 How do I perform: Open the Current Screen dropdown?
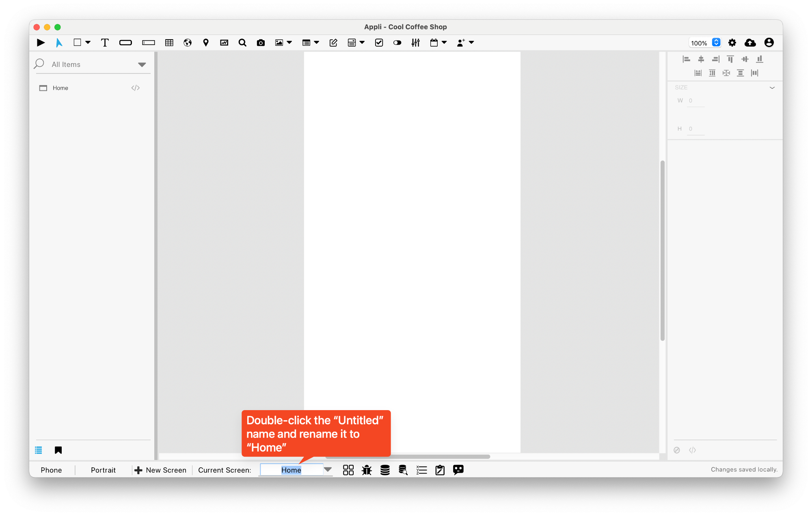pos(328,470)
